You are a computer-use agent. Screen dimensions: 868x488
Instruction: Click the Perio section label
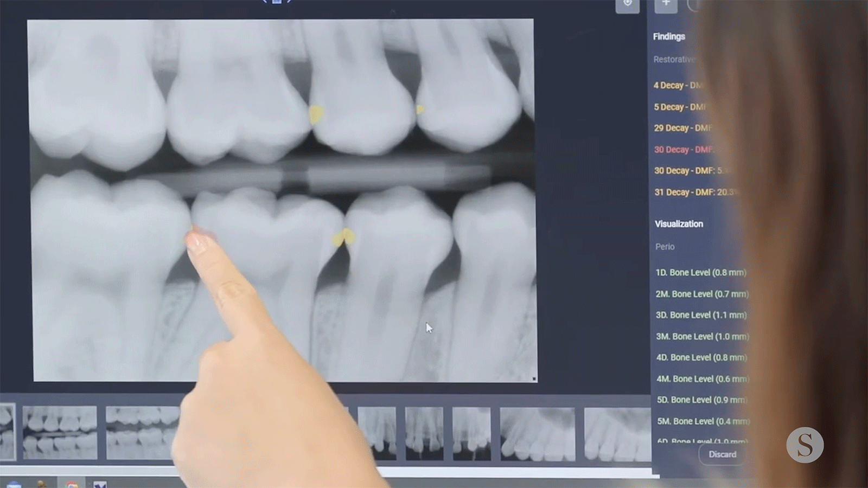point(665,247)
